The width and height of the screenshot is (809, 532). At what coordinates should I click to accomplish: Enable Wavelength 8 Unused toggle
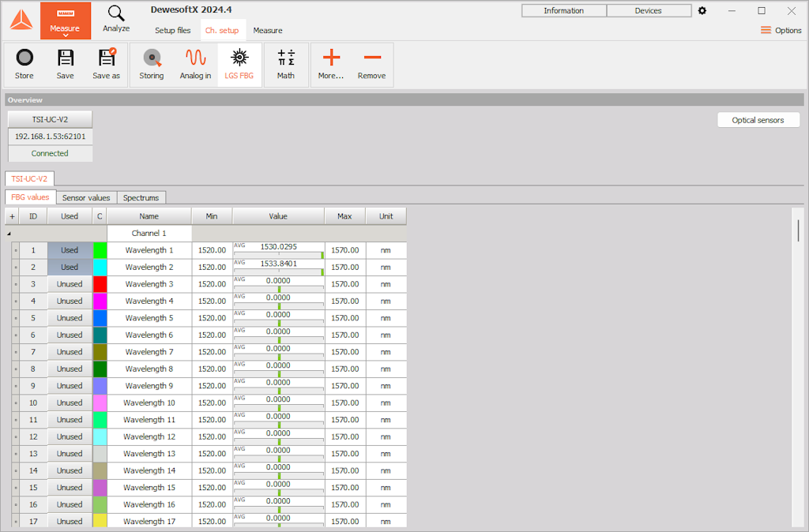(x=70, y=369)
